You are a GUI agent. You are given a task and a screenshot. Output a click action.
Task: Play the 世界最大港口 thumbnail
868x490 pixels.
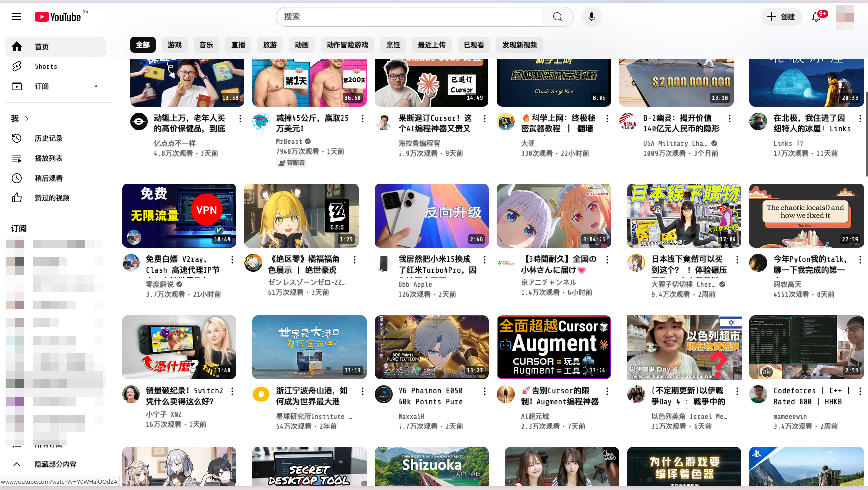click(x=309, y=347)
